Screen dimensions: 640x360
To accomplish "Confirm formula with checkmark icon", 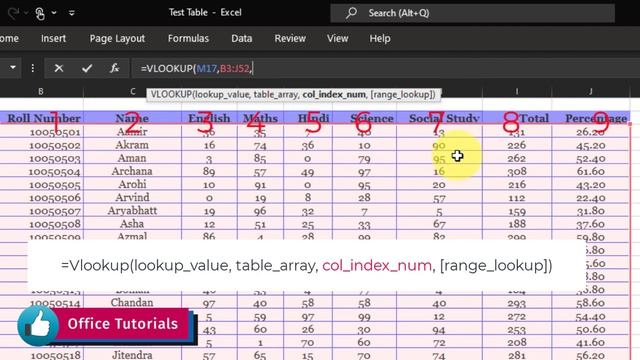I will tap(87, 68).
